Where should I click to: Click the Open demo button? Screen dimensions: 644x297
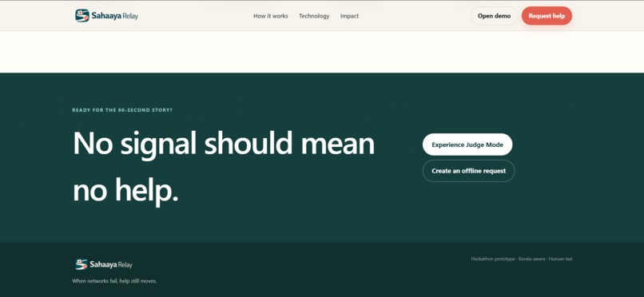[x=494, y=16]
